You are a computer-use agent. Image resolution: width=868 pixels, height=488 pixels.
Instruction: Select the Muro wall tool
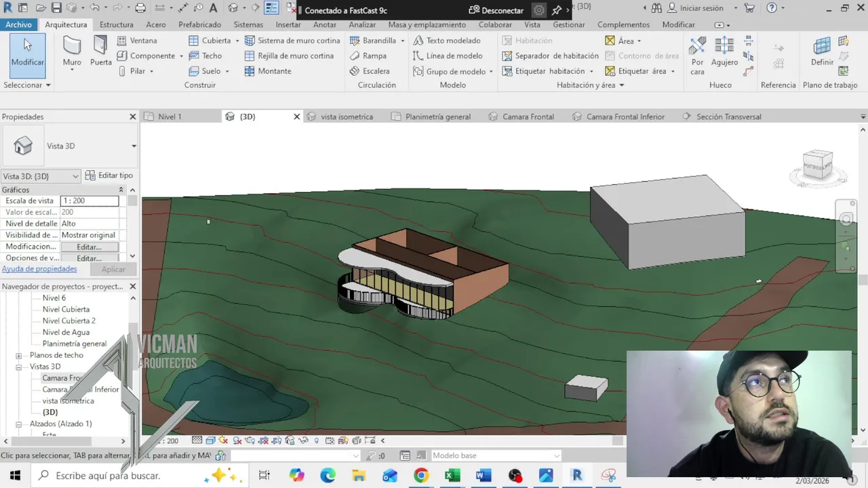(72, 52)
